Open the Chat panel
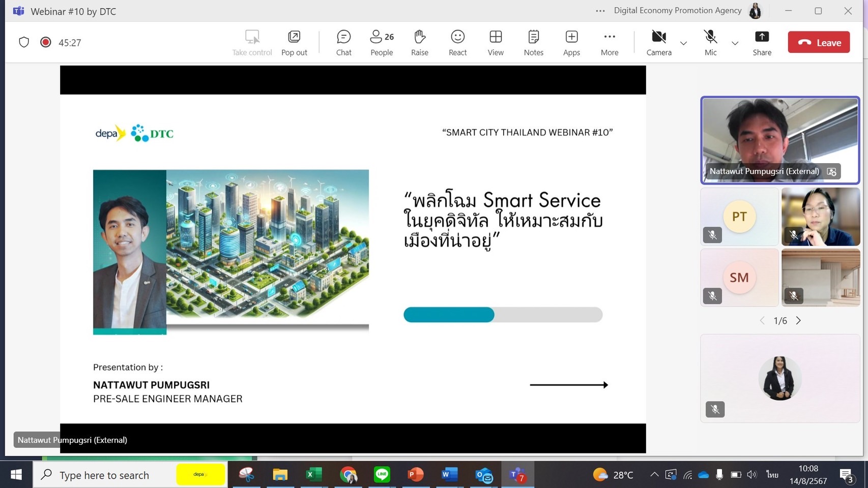Image resolution: width=868 pixels, height=488 pixels. (x=344, y=43)
